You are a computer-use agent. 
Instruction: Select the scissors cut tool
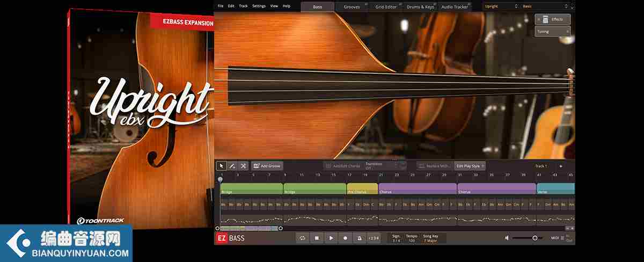click(x=243, y=166)
